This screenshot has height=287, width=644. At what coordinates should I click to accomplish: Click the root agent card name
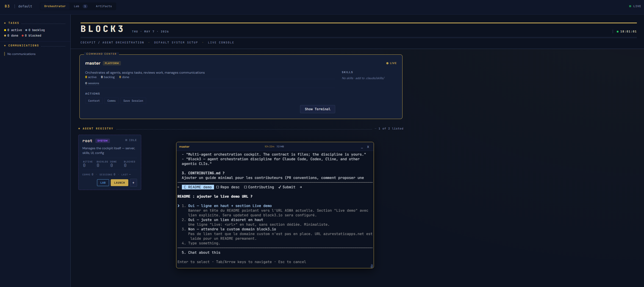coord(87,141)
